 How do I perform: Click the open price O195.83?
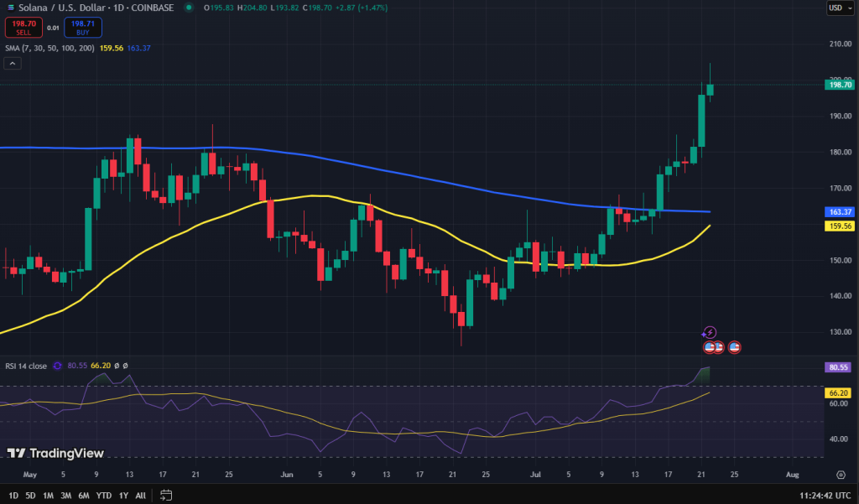pos(219,8)
